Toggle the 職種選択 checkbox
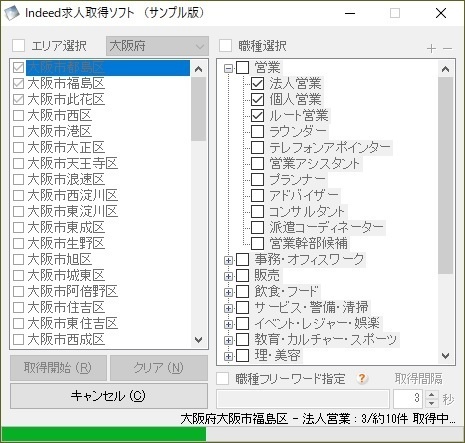465x443 pixels. pyautogui.click(x=225, y=45)
